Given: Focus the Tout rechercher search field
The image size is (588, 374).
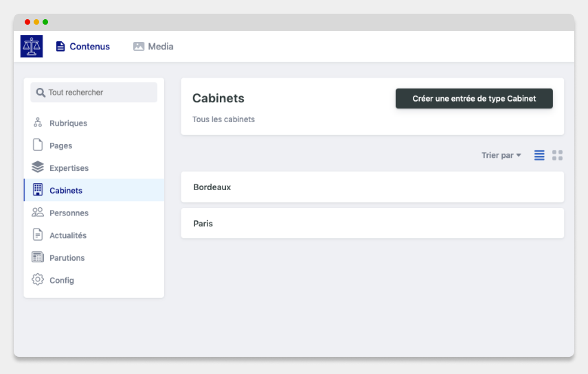Looking at the screenshot, I should (x=94, y=93).
